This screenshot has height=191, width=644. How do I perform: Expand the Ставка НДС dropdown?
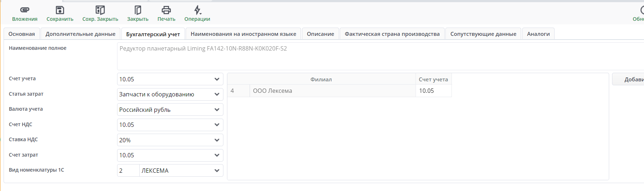click(x=217, y=140)
